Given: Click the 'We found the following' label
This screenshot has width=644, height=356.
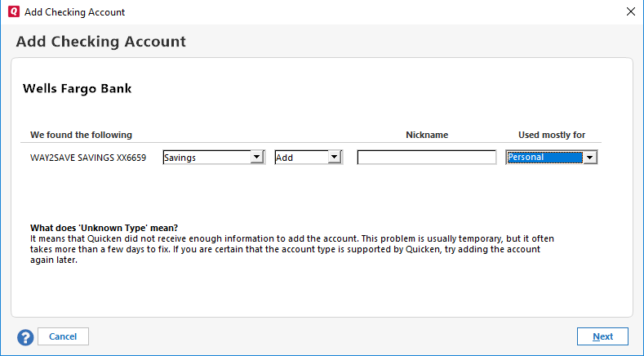Looking at the screenshot, I should pyautogui.click(x=81, y=135).
